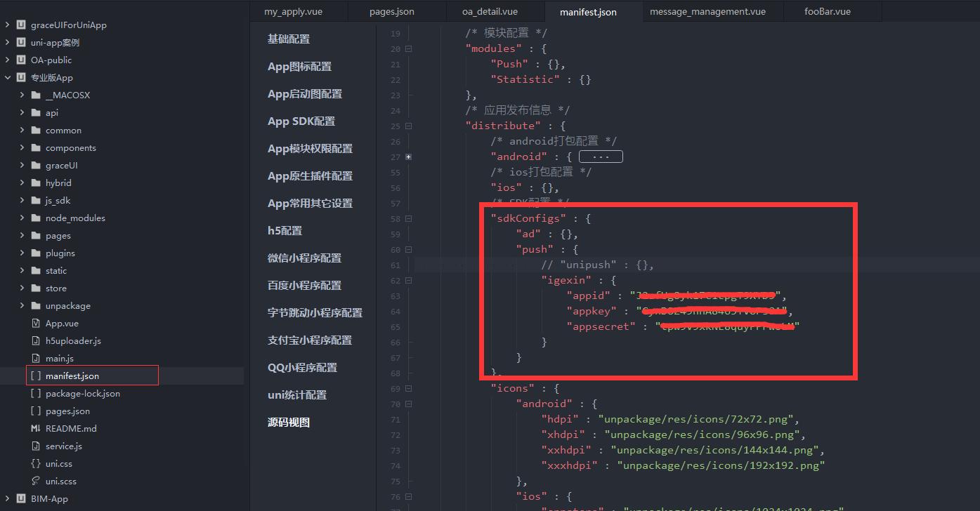Collapse the icons block at line 69
Viewport: 980px width, 511px height.
click(x=408, y=389)
